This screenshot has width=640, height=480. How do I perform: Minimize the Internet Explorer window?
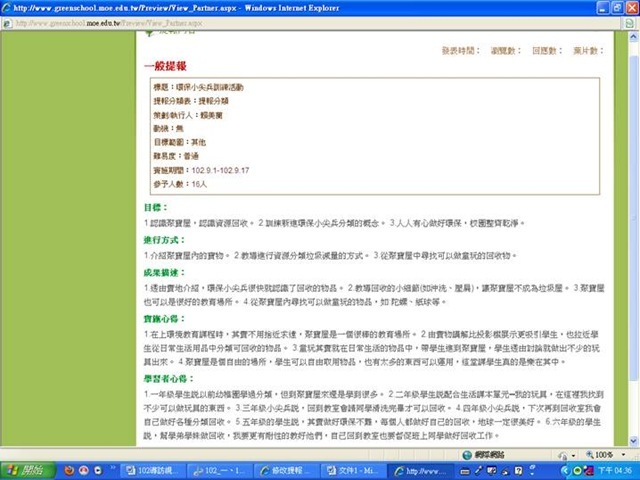click(x=603, y=8)
